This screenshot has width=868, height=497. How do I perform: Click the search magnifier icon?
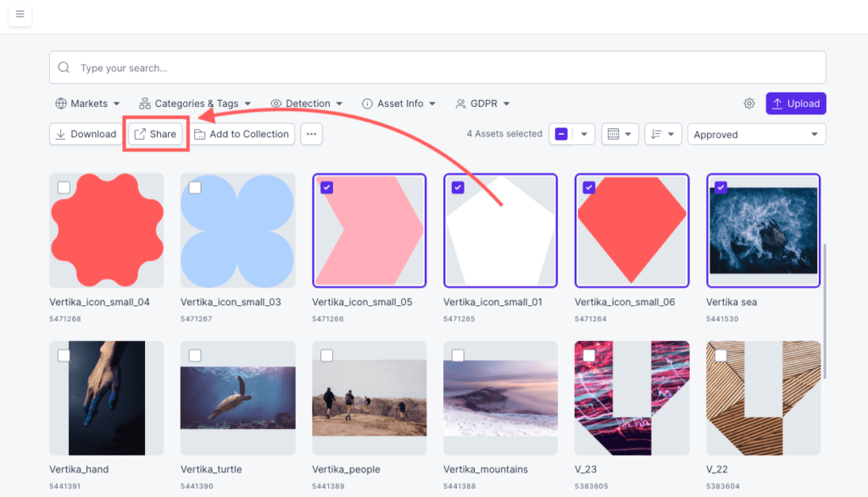64,68
